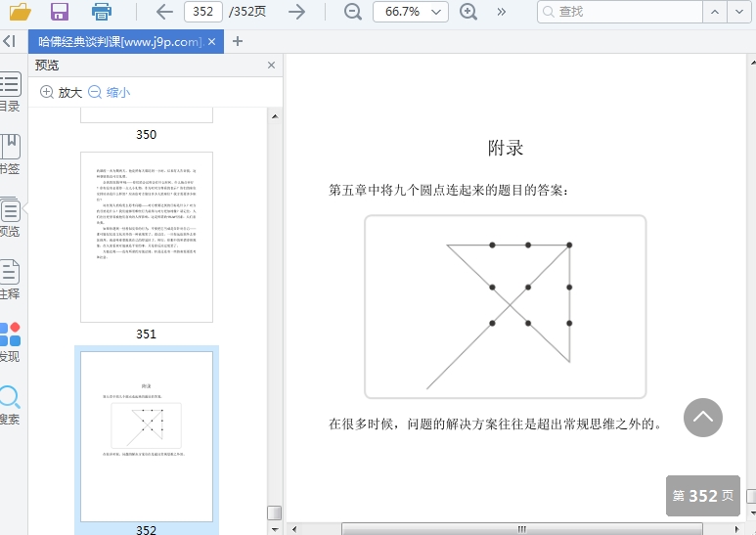The image size is (756, 535).
Task: Zoom in with the toolbar plus magnifier
Action: [468, 12]
